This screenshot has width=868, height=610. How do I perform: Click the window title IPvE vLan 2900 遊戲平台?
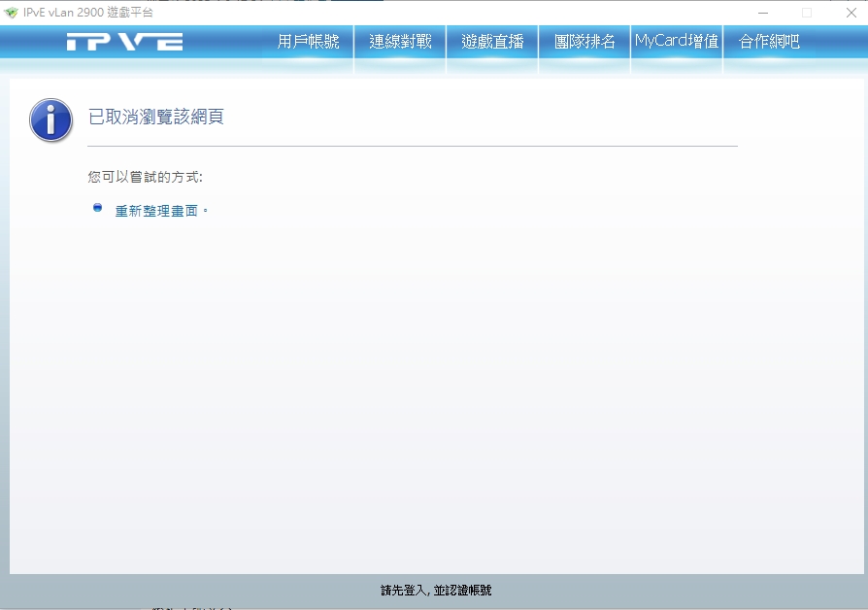pyautogui.click(x=88, y=13)
